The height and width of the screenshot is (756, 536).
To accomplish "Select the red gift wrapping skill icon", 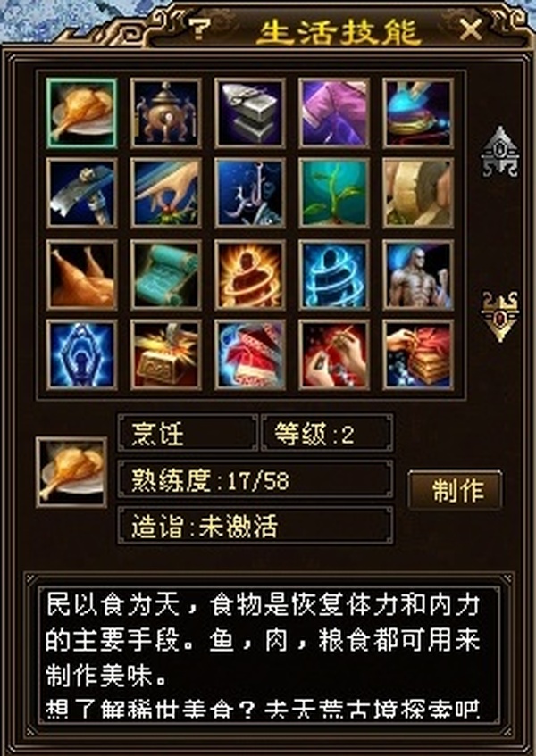I will (418, 355).
